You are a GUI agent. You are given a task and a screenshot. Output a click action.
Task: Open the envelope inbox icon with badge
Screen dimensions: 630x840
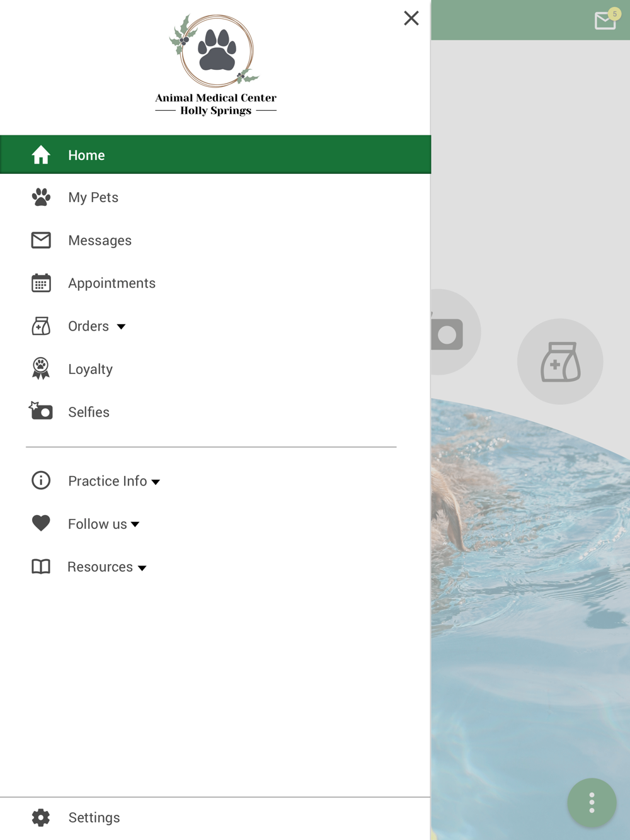click(607, 20)
